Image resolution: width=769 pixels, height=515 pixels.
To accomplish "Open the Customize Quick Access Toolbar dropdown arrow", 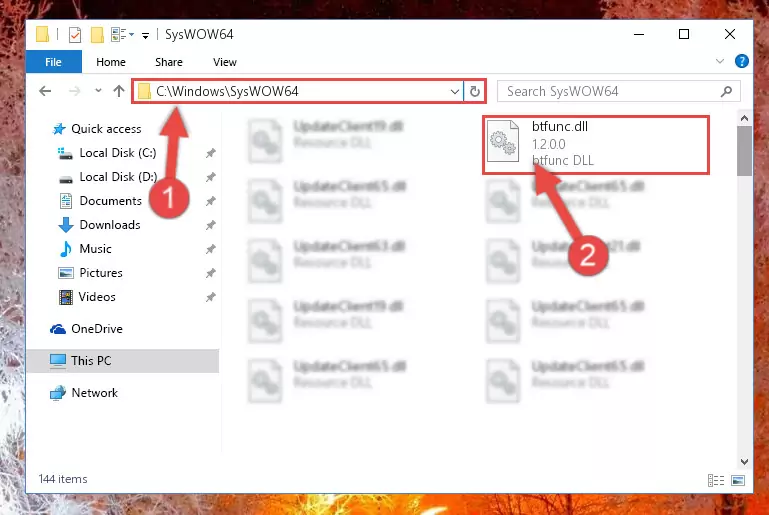I will pos(146,35).
